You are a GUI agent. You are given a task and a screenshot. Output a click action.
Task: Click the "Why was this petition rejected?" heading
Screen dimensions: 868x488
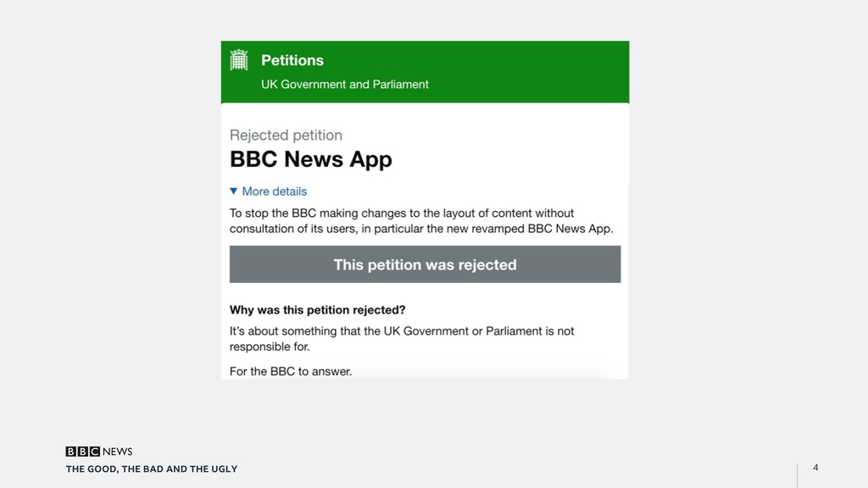[x=317, y=310]
